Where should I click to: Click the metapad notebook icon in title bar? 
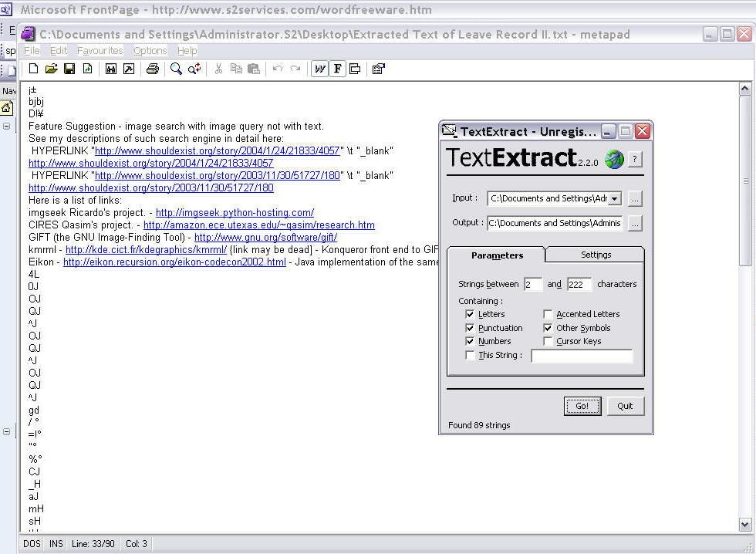pos(29,34)
